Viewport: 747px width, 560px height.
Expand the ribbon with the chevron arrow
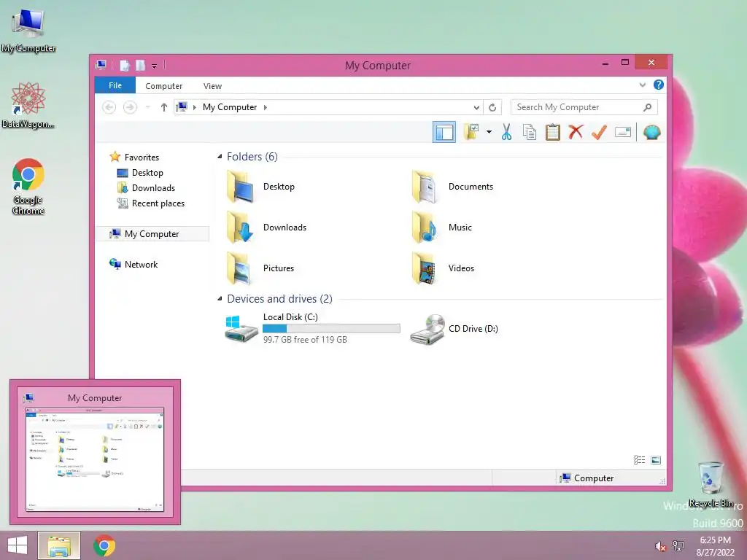642,85
